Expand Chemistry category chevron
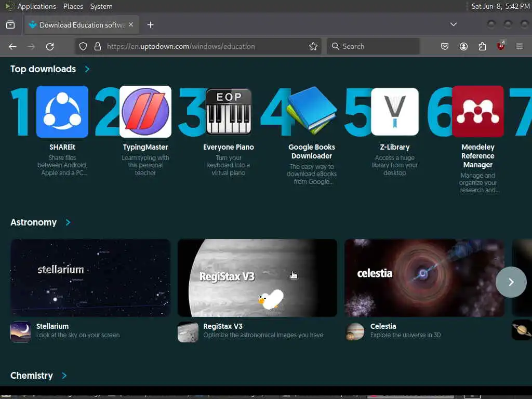The image size is (532, 399). [64, 376]
